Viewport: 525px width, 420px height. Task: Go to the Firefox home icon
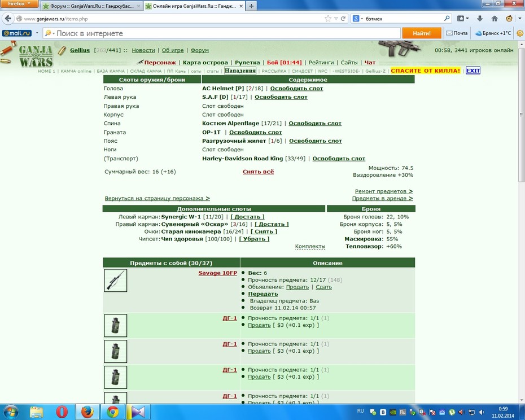tap(494, 19)
